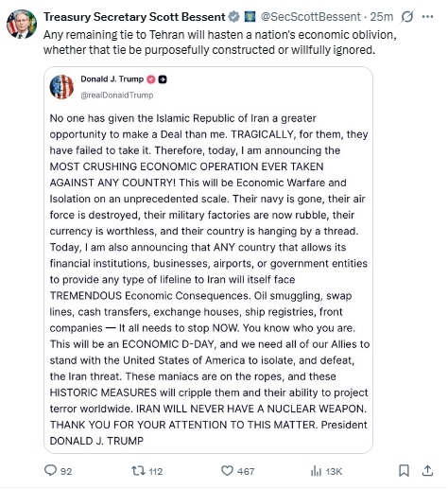Open Donald J. Trump's quoted avatar
The width and height of the screenshot is (448, 489).
(x=61, y=87)
